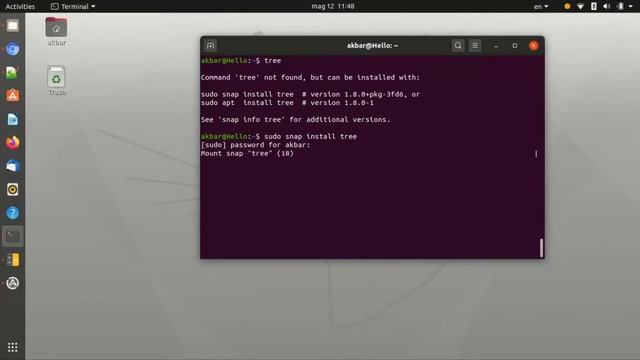The image size is (640, 360).
Task: Click the tray icon between Wi-Fi and volume
Action: (594, 6)
